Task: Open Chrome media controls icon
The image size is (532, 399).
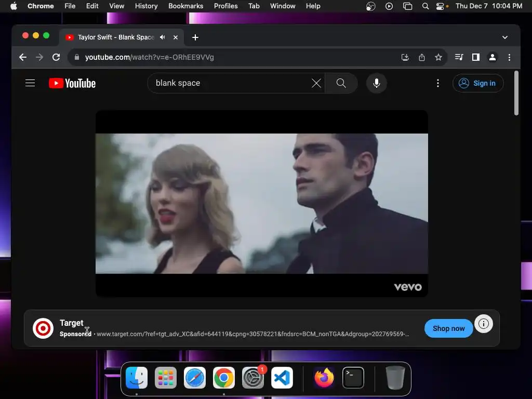Action: point(459,57)
